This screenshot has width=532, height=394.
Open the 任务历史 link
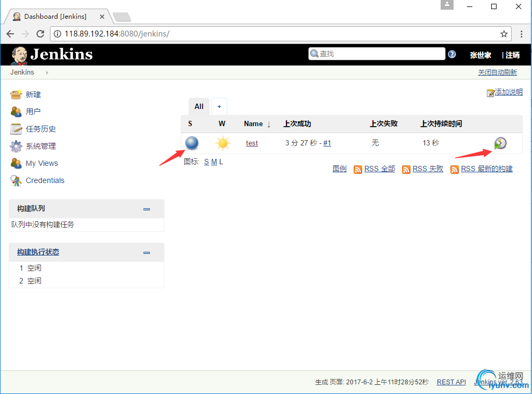(x=41, y=129)
